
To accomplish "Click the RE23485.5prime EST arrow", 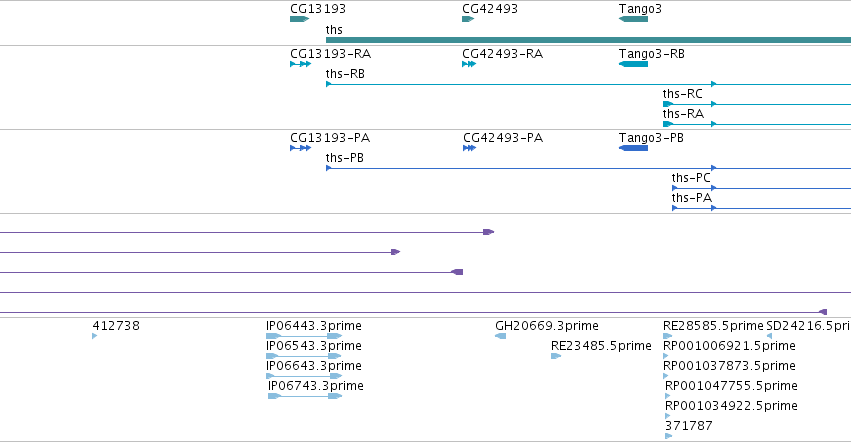I will (556, 356).
